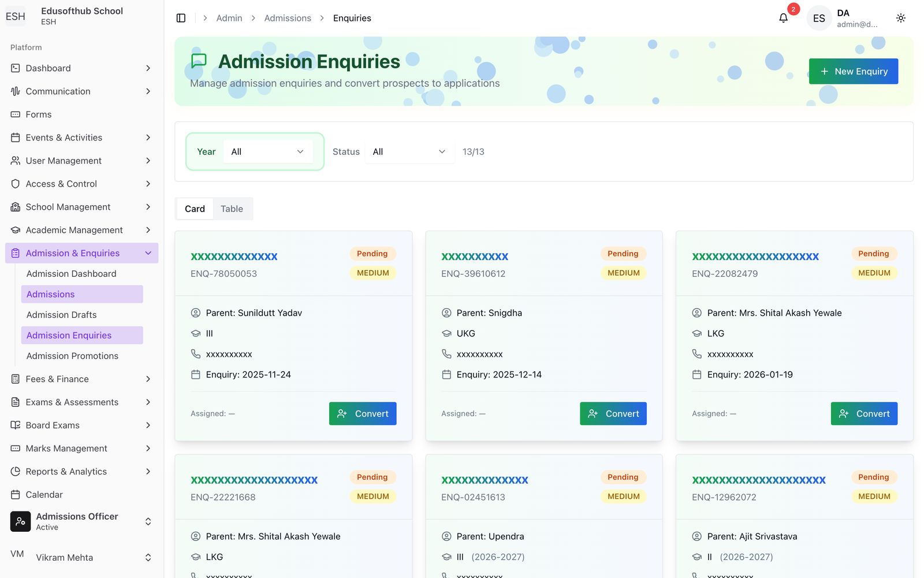The width and height of the screenshot is (924, 578).
Task: Click the Communication waveform icon
Action: [16, 91]
